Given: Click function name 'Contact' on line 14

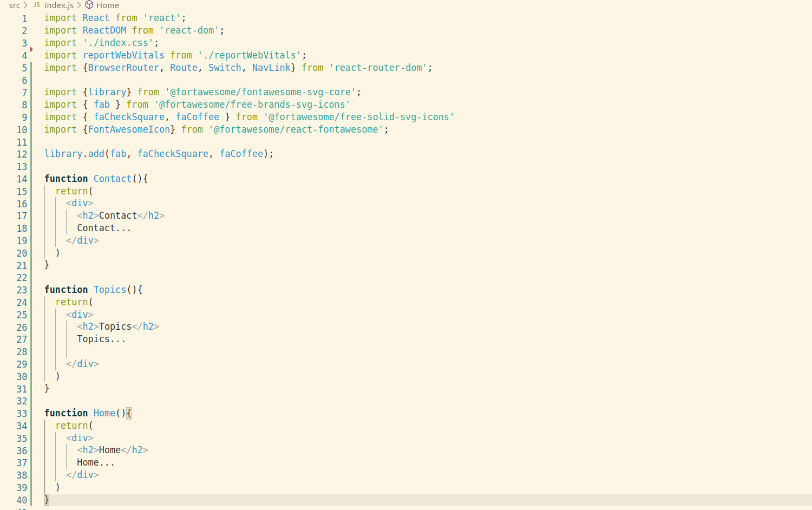Looking at the screenshot, I should point(113,179).
